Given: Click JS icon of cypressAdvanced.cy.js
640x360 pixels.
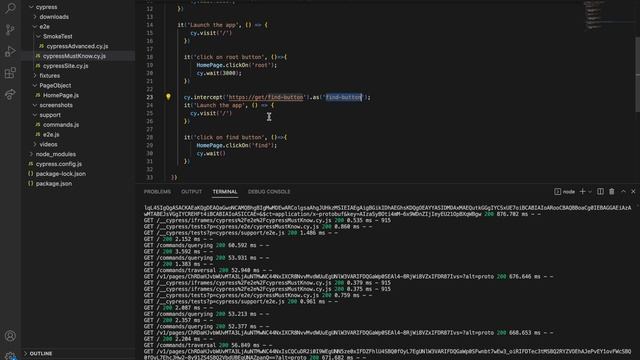Looking at the screenshot, I should [x=42, y=46].
